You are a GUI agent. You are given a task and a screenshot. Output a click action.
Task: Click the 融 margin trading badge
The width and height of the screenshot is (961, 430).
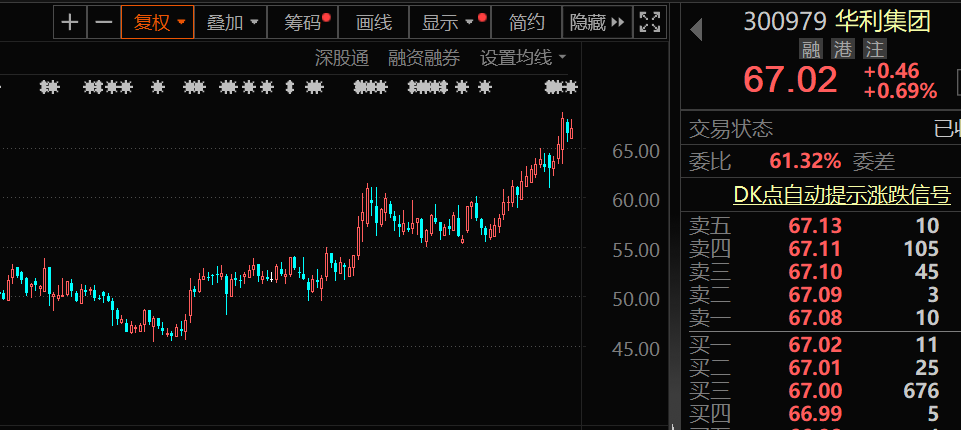(810, 49)
